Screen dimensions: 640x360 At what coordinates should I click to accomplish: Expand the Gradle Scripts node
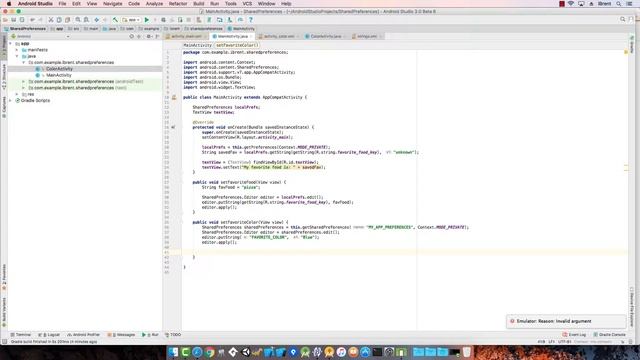(11, 100)
